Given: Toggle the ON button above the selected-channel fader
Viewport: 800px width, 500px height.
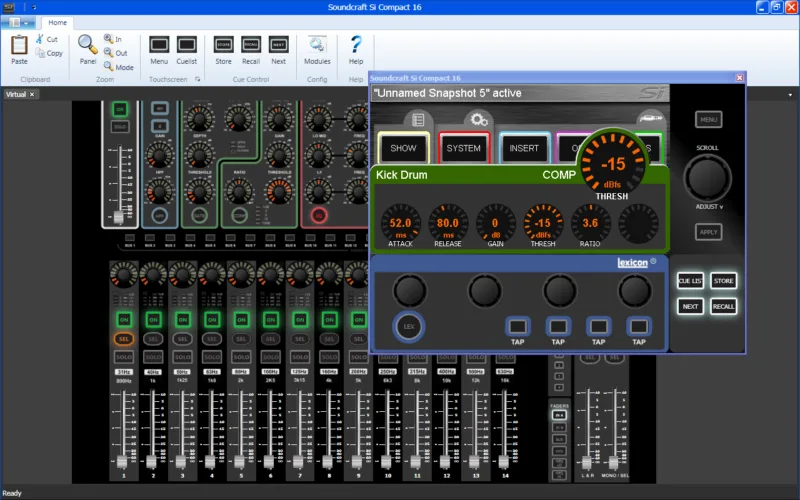Looking at the screenshot, I should coord(120,109).
